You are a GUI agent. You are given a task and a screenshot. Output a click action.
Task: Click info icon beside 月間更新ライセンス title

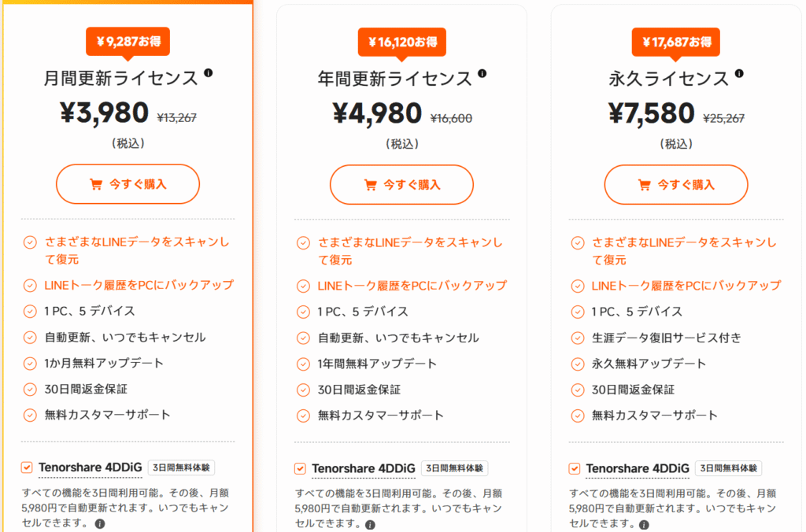[x=209, y=73]
